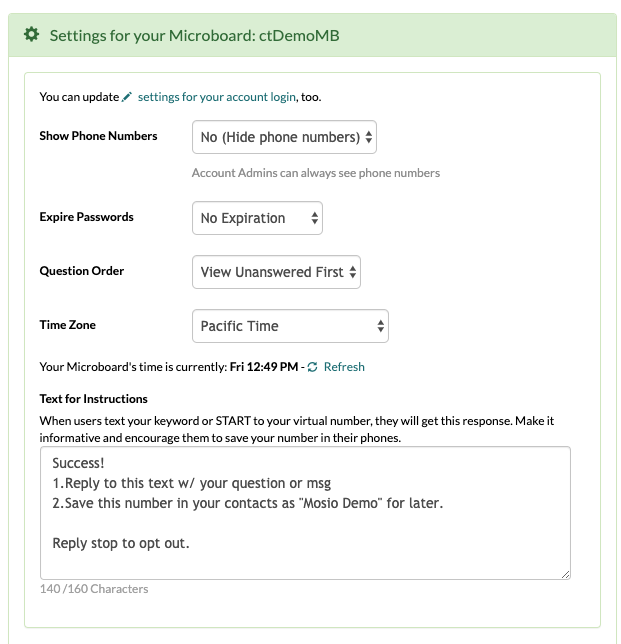Click the Text for Instructions heading
Viewport: 621px width, 644px height.
pos(93,399)
